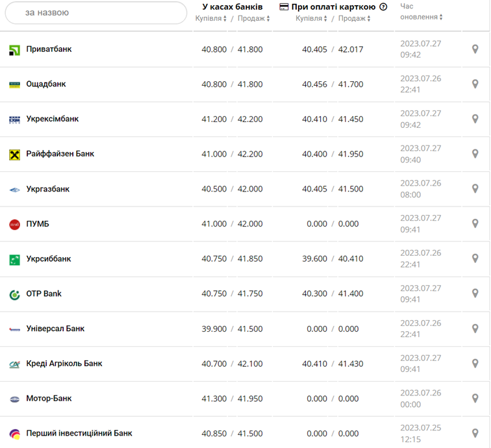Open the location pin for Ощадбанк
491x448 pixels.
(475, 84)
